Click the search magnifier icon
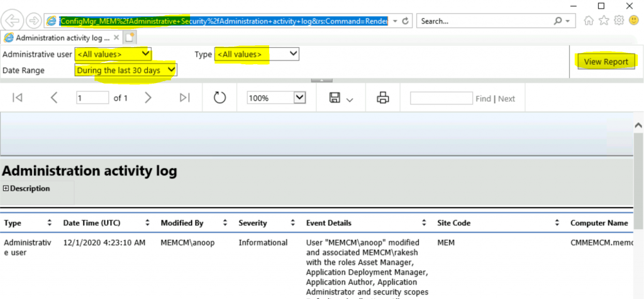 [558, 21]
